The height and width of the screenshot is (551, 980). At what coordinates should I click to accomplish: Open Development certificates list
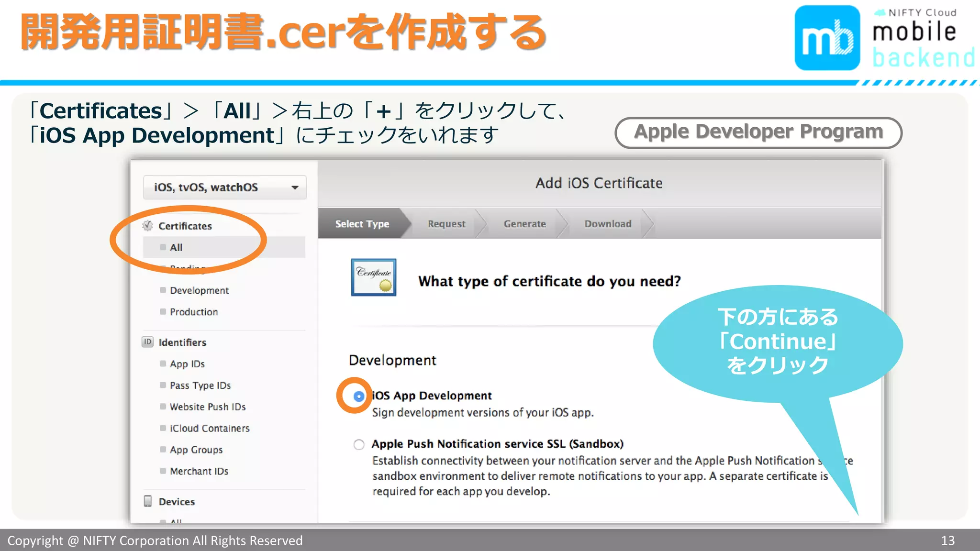(x=199, y=290)
